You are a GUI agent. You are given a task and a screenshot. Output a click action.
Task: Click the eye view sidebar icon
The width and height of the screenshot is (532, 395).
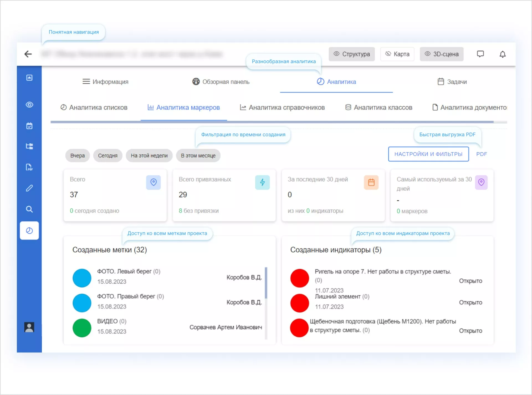29,105
